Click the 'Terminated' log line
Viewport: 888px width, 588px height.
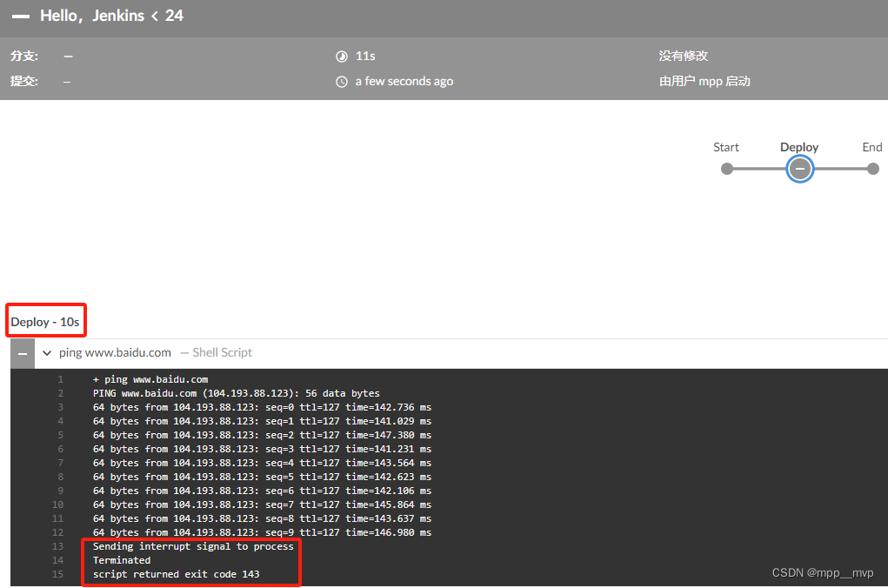(122, 560)
